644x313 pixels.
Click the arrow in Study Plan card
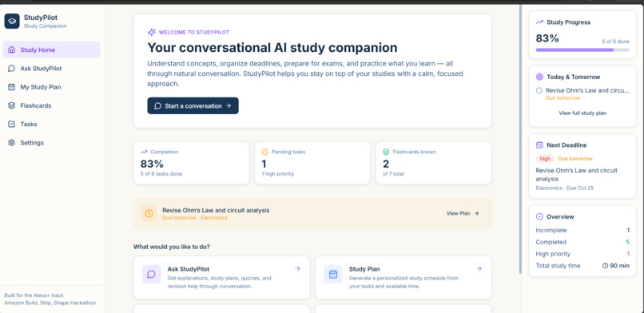tap(479, 269)
